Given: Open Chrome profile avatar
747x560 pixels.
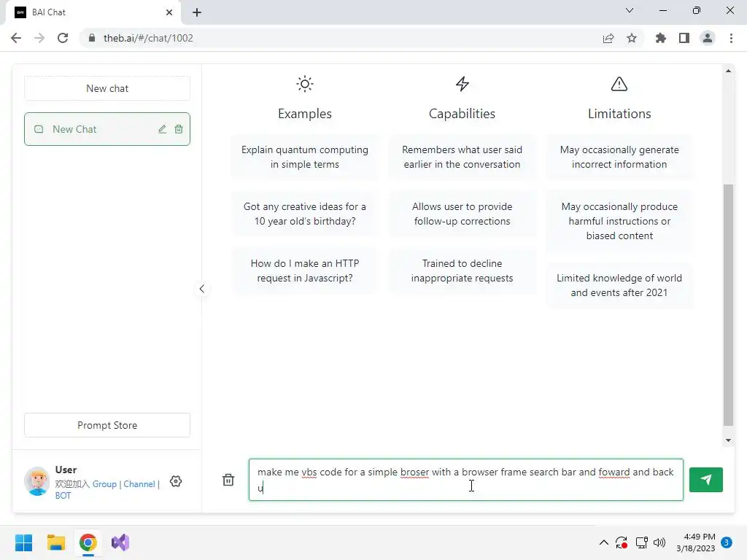Looking at the screenshot, I should pos(708,38).
